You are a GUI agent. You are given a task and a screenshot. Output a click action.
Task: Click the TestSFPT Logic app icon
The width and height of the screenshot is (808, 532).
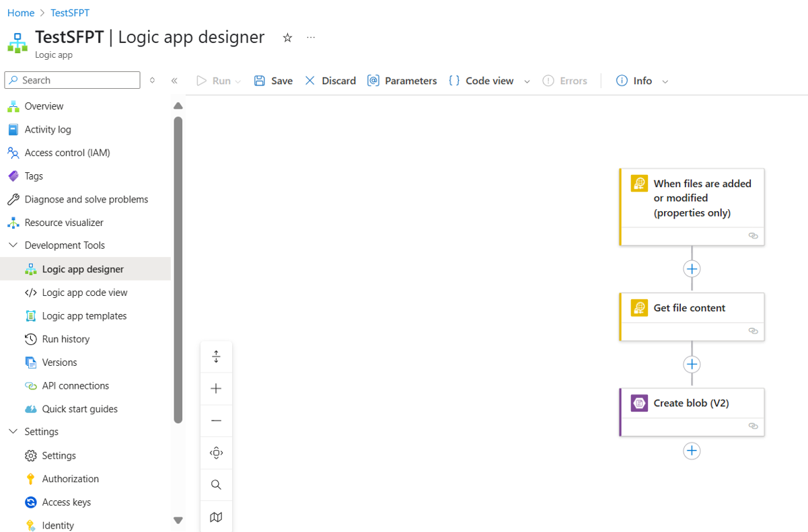pos(18,43)
